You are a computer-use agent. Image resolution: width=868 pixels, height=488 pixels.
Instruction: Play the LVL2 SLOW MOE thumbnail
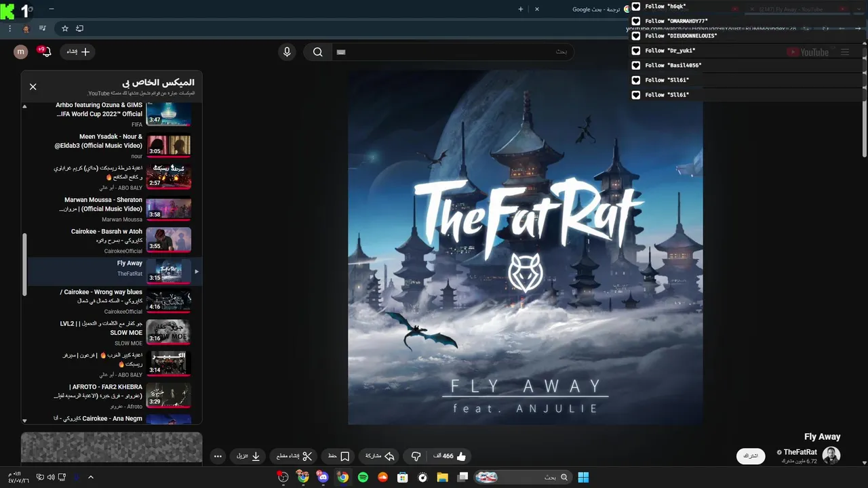pyautogui.click(x=169, y=332)
